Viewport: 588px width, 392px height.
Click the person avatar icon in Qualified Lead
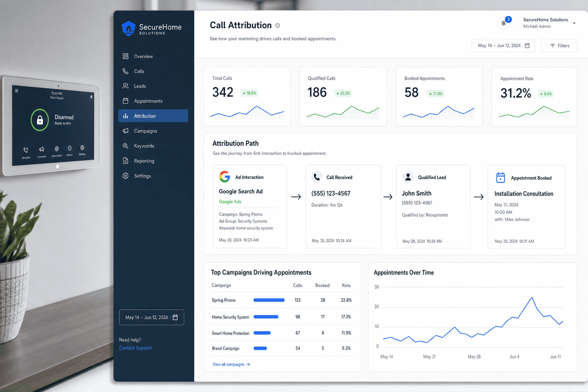pyautogui.click(x=408, y=177)
